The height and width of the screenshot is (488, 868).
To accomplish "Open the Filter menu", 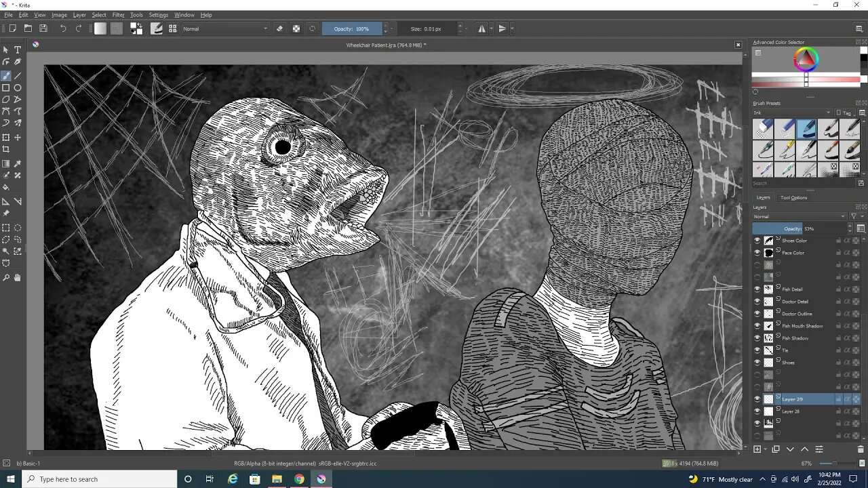I will [x=118, y=14].
